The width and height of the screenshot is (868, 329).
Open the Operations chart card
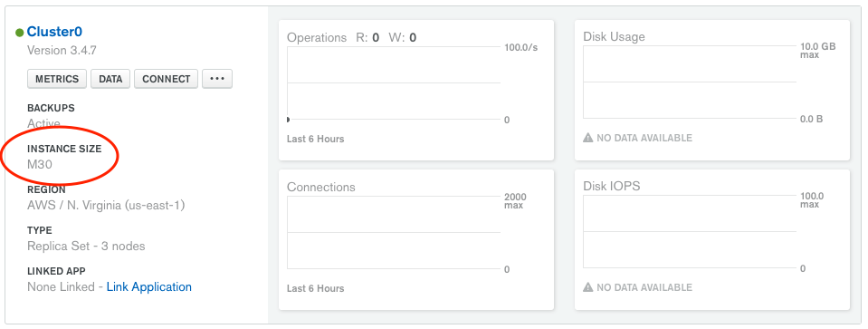(x=416, y=91)
